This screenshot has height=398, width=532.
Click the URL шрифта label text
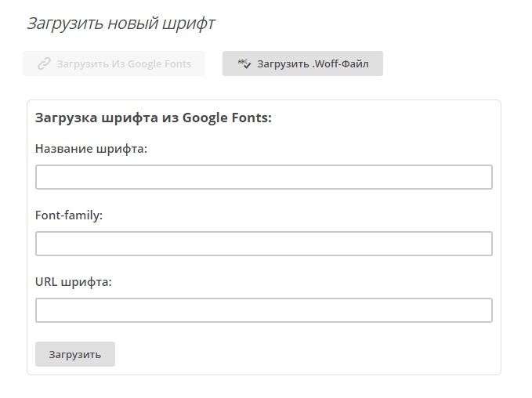tap(74, 281)
